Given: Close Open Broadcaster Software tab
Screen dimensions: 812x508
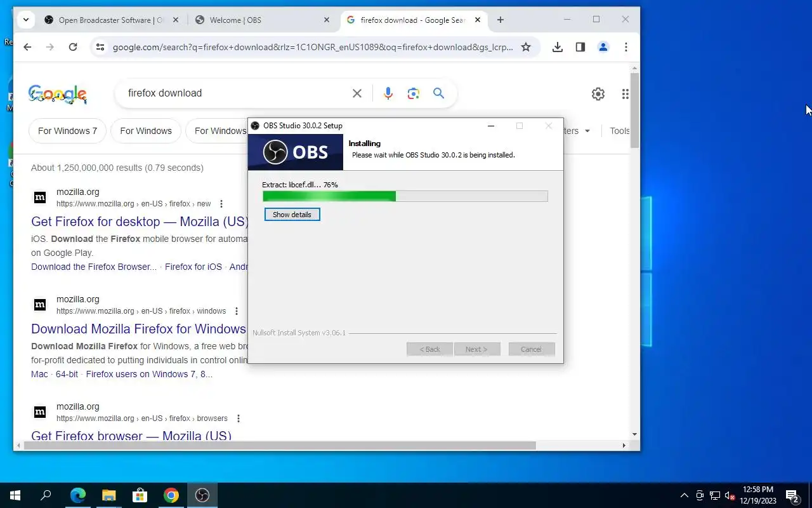Looking at the screenshot, I should coord(176,20).
